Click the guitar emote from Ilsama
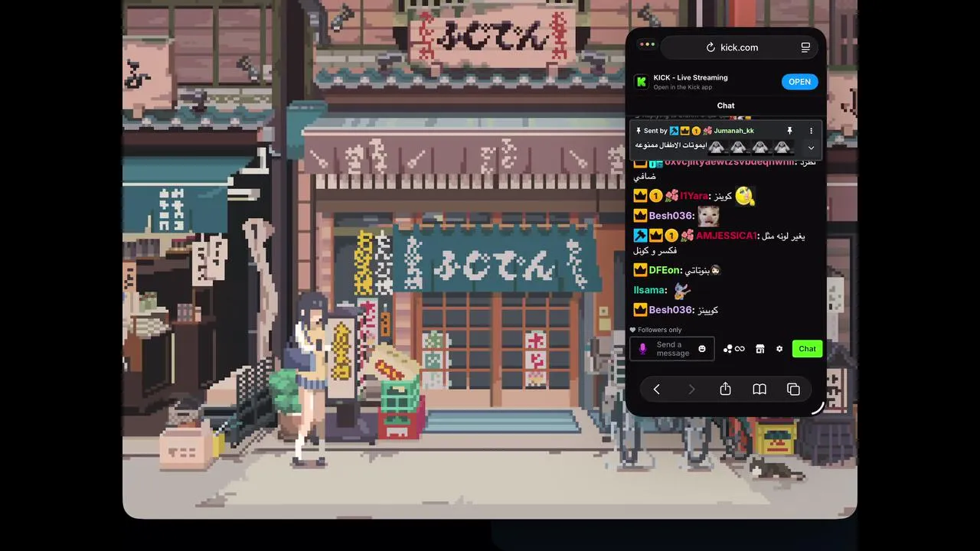980x551 pixels. coord(681,290)
